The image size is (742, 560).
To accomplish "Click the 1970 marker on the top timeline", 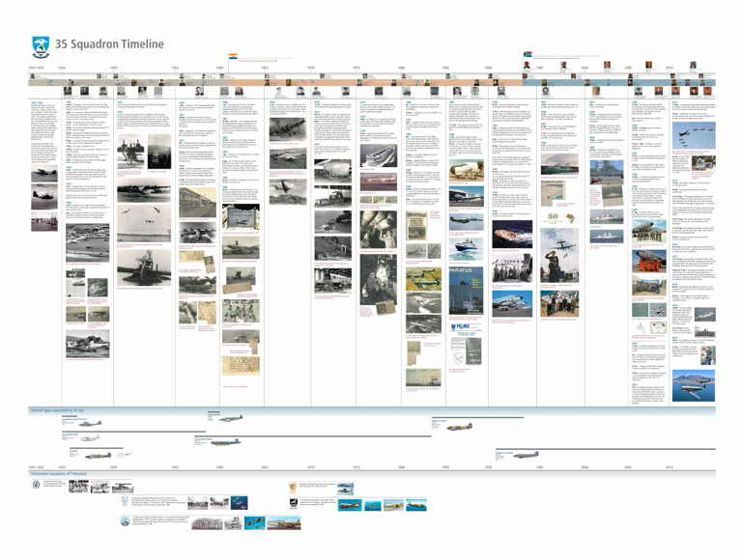I will 311,68.
